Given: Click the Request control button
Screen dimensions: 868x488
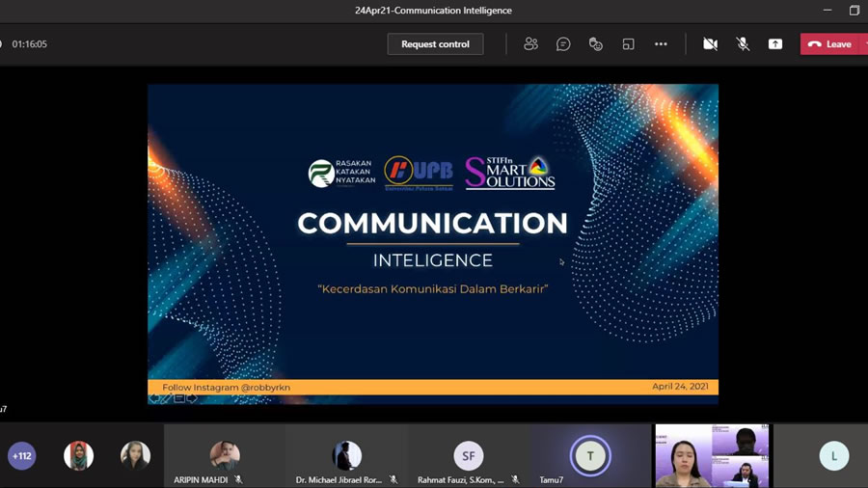Looking at the screenshot, I should pos(435,44).
